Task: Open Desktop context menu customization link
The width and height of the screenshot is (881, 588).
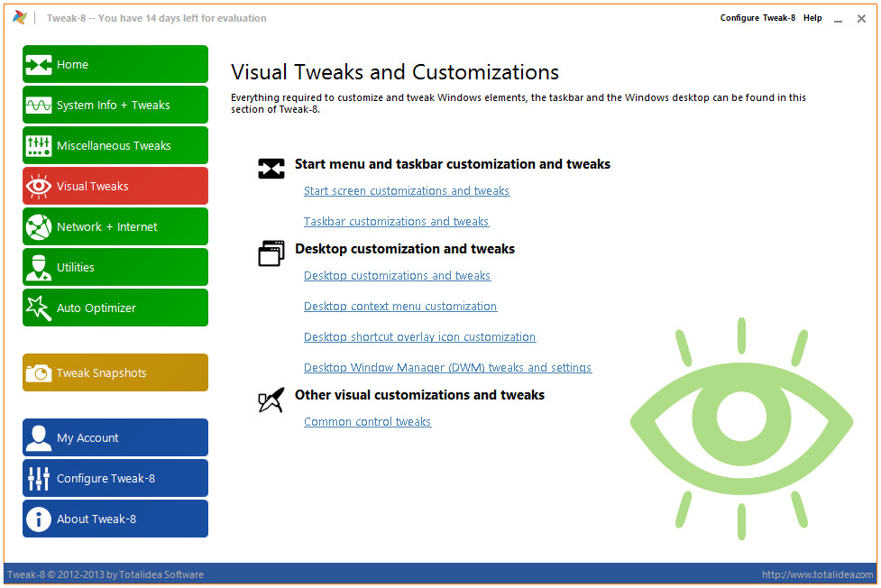Action: tap(400, 307)
